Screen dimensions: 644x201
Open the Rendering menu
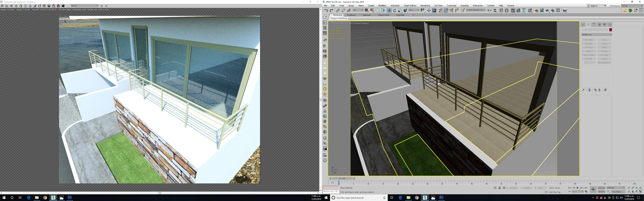425,6
